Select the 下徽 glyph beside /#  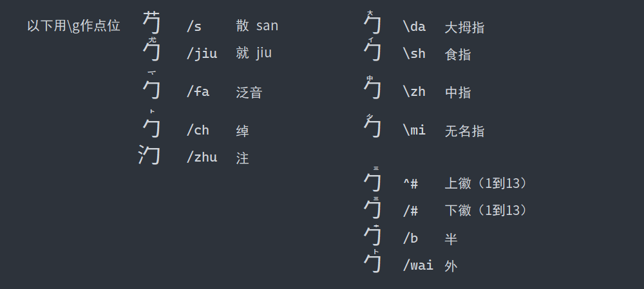(372, 207)
